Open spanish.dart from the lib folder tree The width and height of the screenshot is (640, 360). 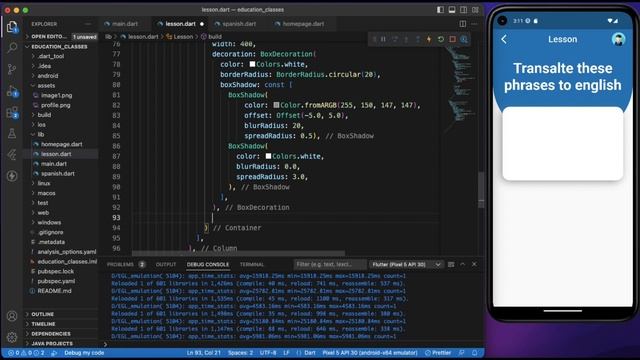tap(58, 173)
